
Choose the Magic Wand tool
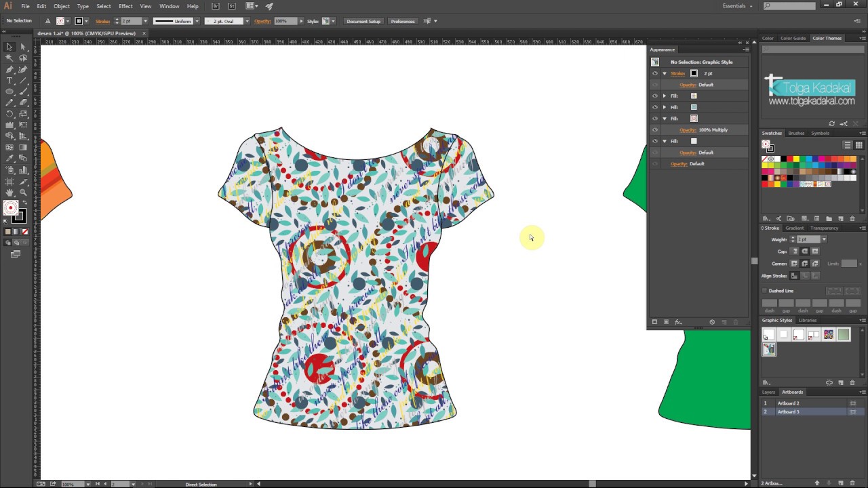[9, 58]
